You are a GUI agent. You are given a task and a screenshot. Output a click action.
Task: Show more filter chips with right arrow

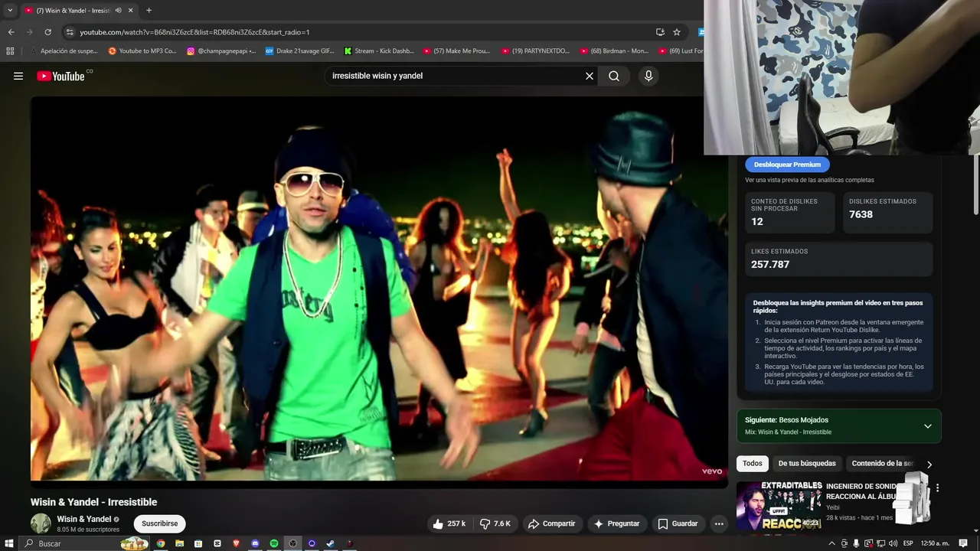[929, 464]
